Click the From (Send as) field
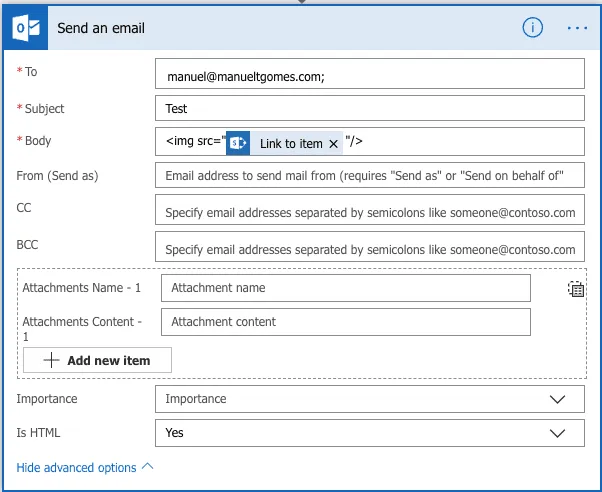This screenshot has width=602, height=492. coord(370,177)
